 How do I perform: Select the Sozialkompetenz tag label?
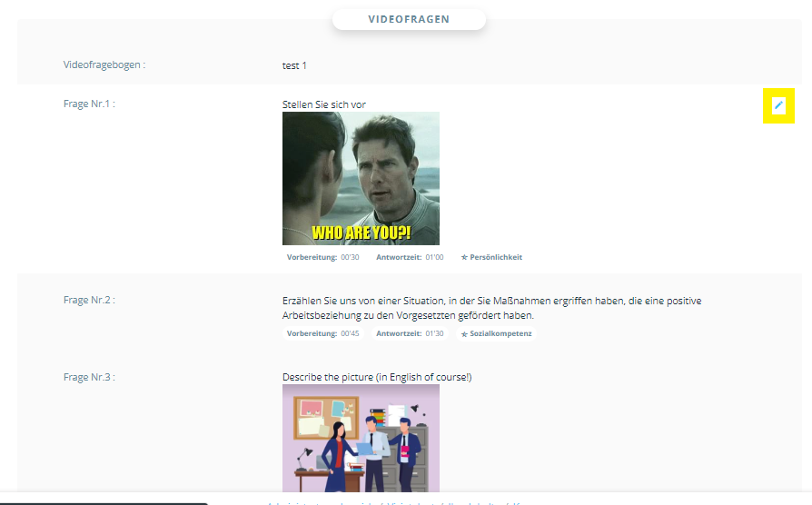tap(500, 334)
